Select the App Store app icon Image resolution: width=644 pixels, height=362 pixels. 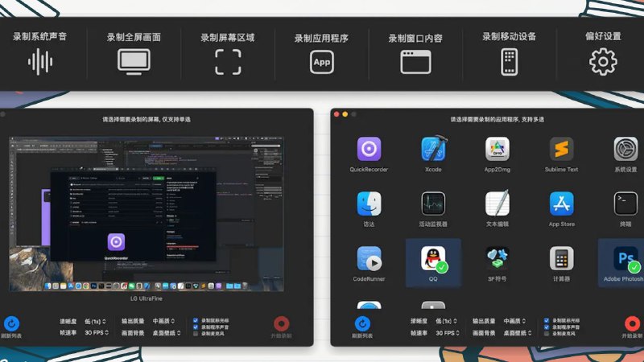pos(561,204)
